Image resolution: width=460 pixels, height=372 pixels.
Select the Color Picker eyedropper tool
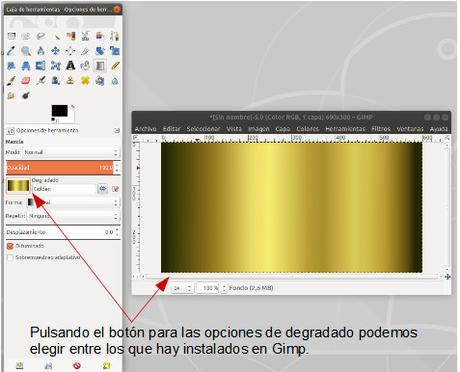[12, 51]
